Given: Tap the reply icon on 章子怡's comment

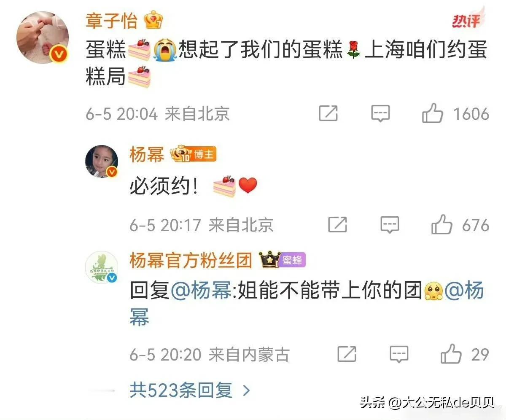Looking at the screenshot, I should (x=380, y=114).
